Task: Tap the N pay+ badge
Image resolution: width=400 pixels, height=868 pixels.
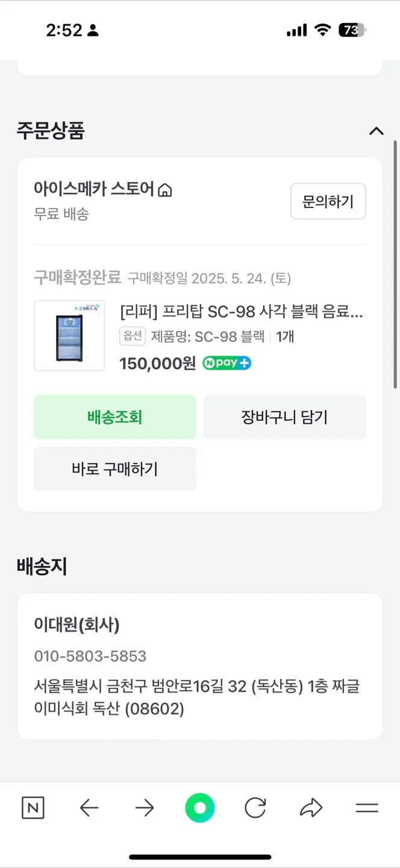Action: (x=227, y=363)
